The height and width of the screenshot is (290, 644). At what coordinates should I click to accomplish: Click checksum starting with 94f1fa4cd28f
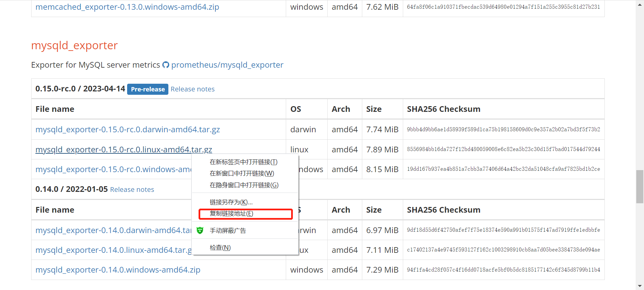click(x=503, y=270)
